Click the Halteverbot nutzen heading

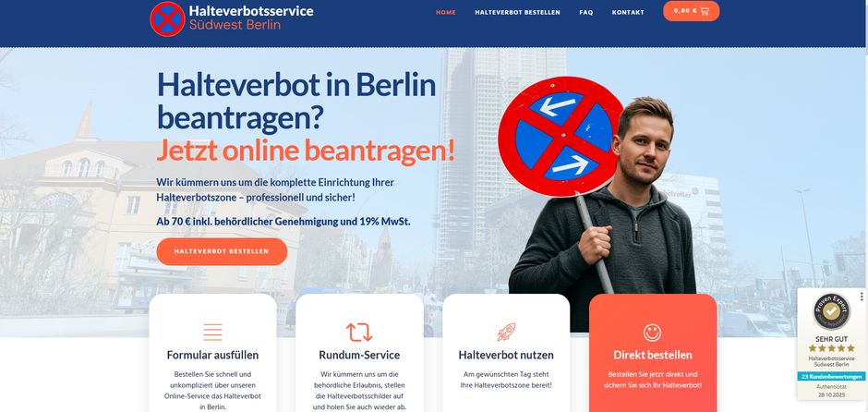point(506,355)
